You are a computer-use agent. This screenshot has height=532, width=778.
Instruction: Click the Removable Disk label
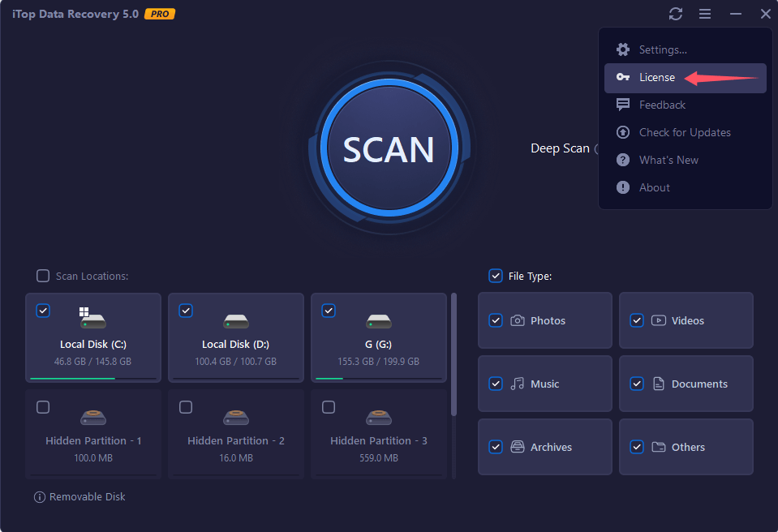click(x=88, y=496)
